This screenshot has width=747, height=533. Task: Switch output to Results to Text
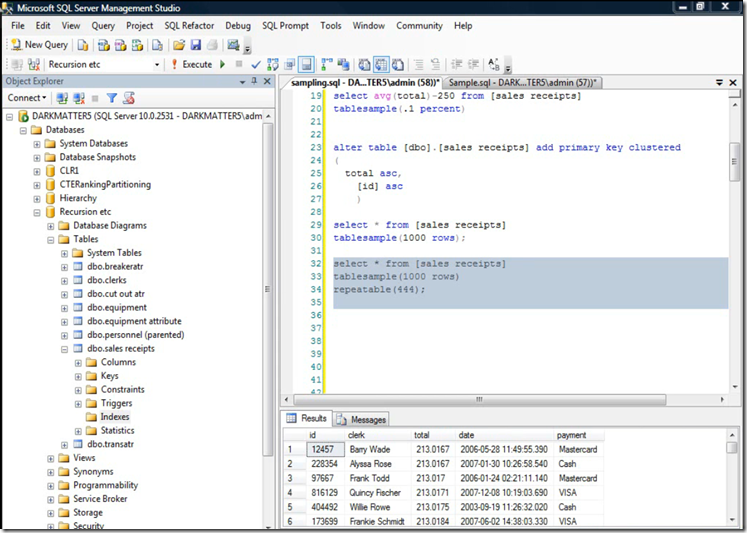pos(364,64)
